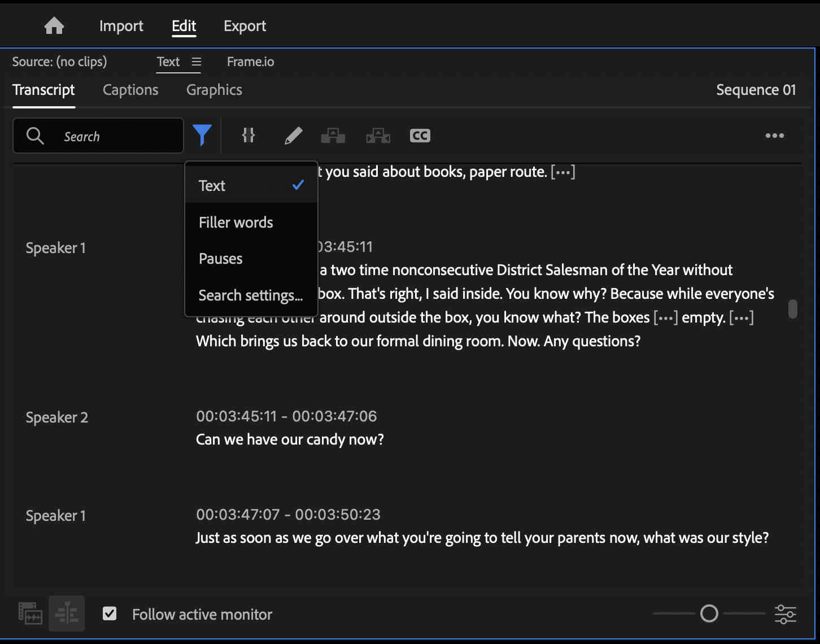Viewport: 820px width, 644px height.
Task: Uncheck Follow active monitor
Action: click(x=110, y=613)
